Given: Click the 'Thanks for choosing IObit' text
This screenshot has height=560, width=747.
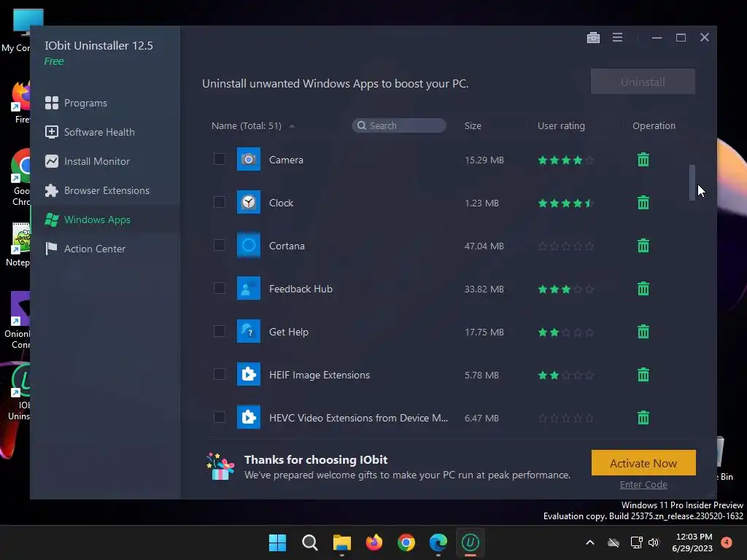Looking at the screenshot, I should coord(316,459).
